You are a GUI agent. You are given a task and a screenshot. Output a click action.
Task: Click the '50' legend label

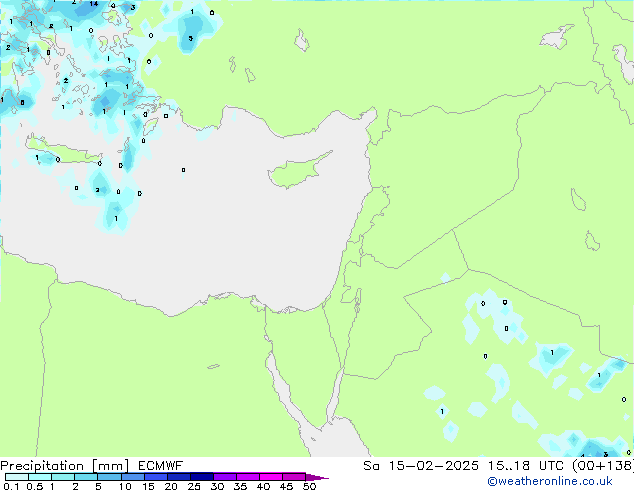point(309,486)
